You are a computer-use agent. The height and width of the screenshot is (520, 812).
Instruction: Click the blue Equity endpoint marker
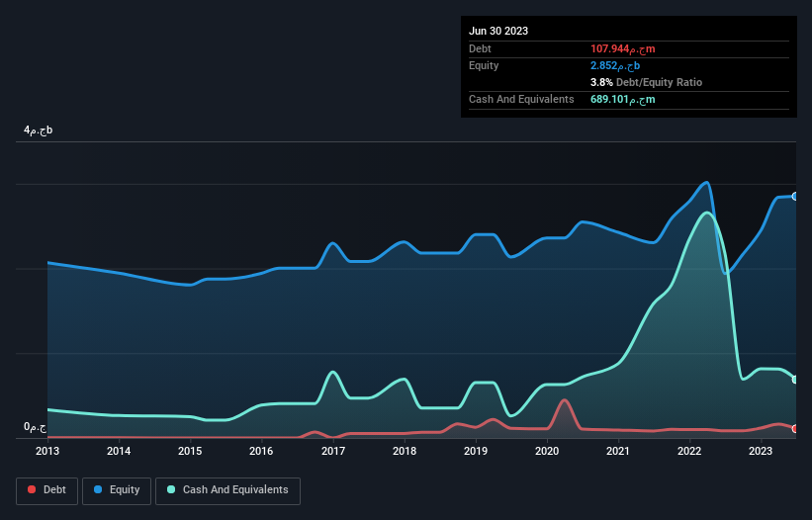tap(795, 197)
